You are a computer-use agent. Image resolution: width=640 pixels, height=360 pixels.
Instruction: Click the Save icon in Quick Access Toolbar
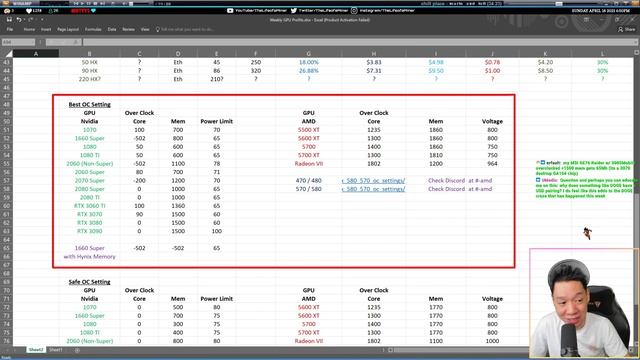pyautogui.click(x=9, y=20)
